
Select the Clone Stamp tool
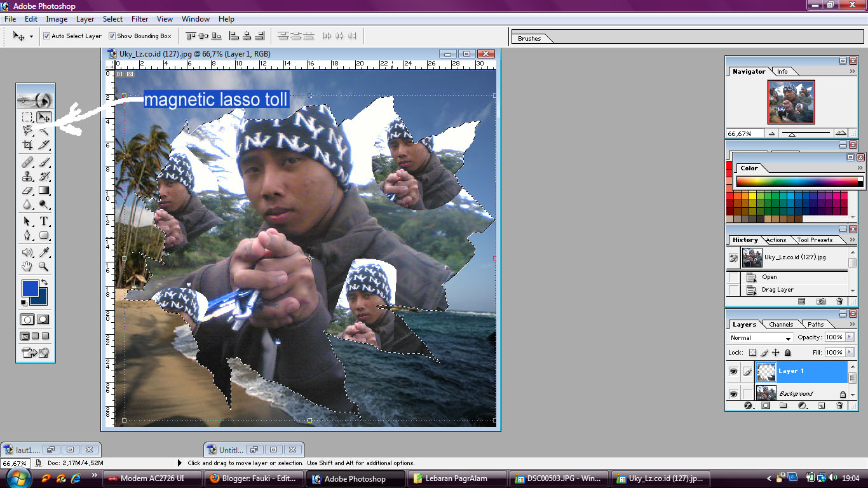(27, 177)
